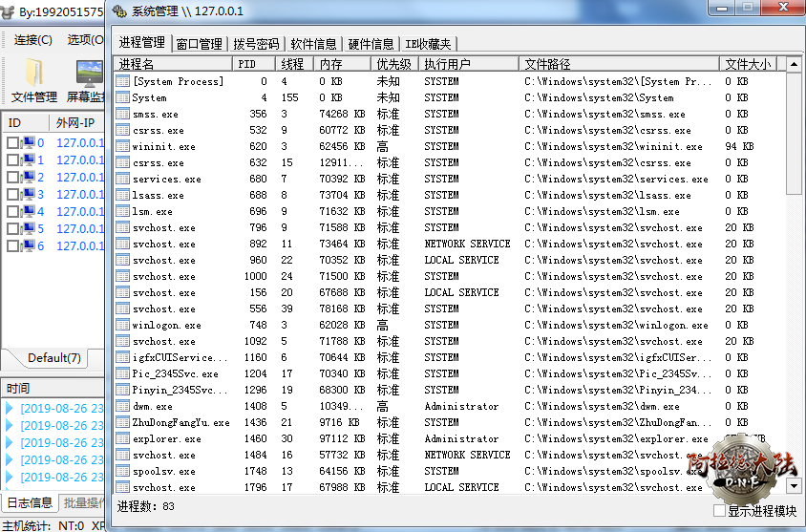Image resolution: width=806 pixels, height=532 pixels.
Task: Enable the 显示进程模块 checkbox
Action: [720, 511]
